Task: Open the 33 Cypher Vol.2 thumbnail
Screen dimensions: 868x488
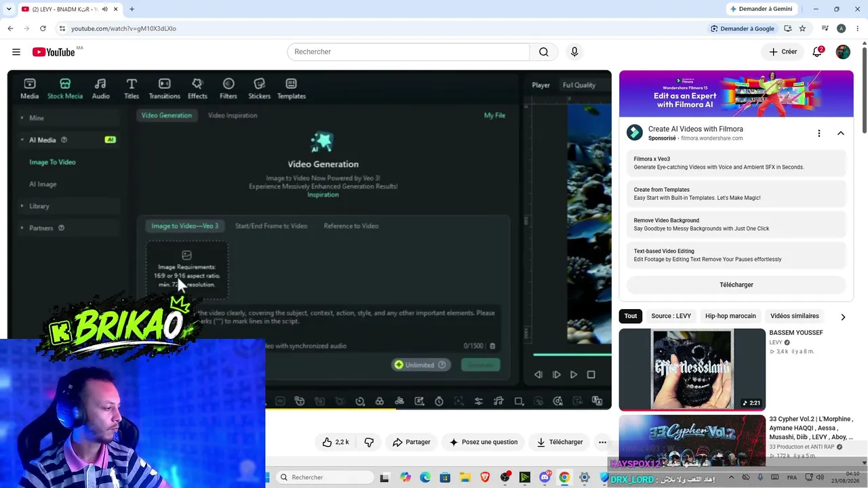Action: coord(692,441)
